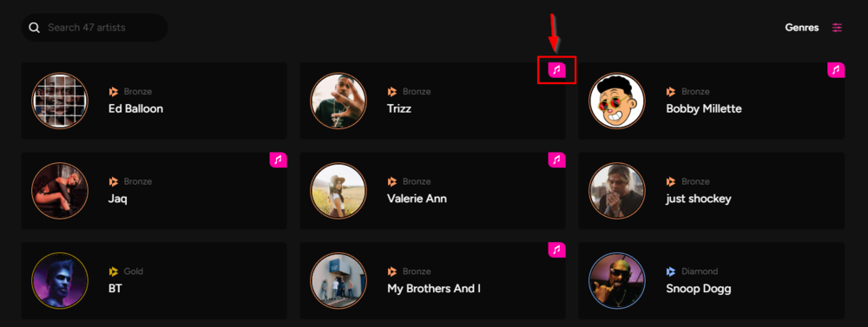Select the BT artist avatar

point(60,280)
